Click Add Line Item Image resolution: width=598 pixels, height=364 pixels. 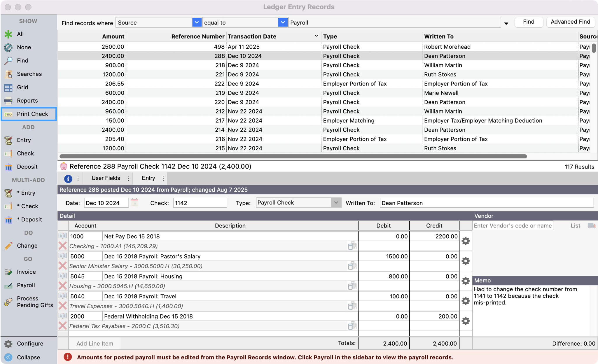point(95,343)
